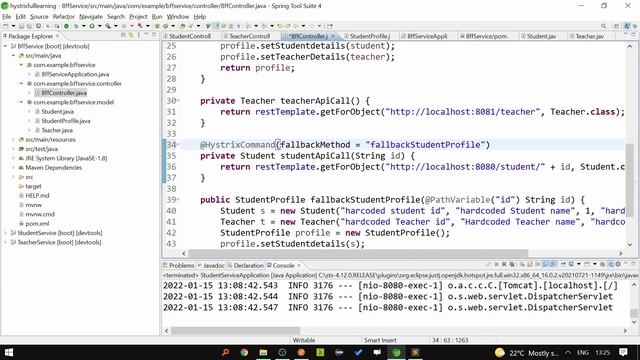Click Collapse All in Package Explorer
This screenshot has width=640, height=360.
[123, 35]
